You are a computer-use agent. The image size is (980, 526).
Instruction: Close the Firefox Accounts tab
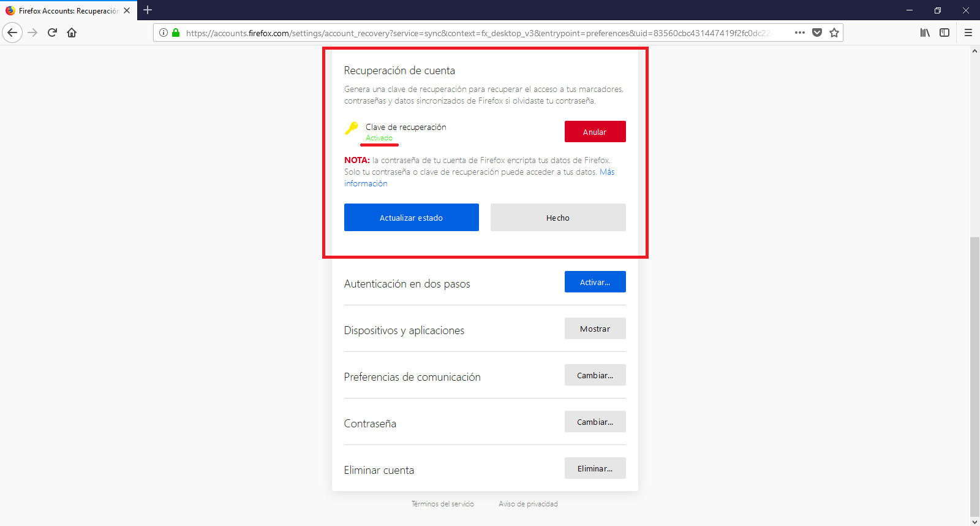(x=127, y=10)
